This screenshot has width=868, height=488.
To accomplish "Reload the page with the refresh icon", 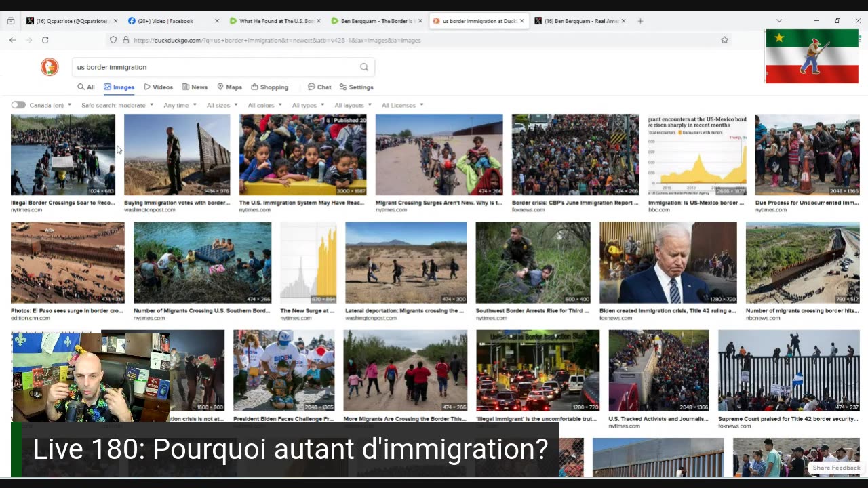I will [45, 40].
